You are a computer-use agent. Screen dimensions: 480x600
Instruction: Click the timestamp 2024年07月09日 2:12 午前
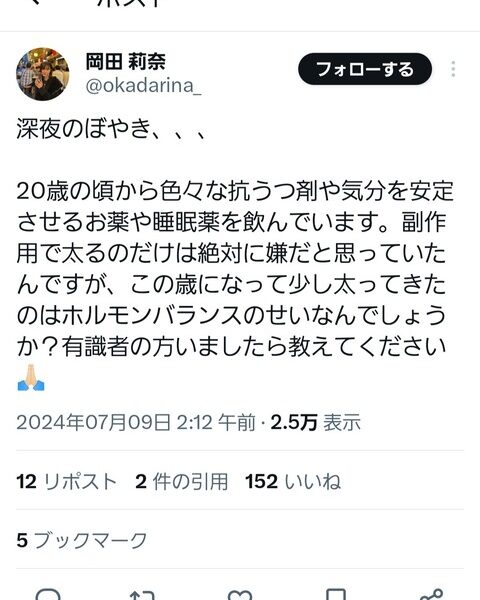[136, 422]
